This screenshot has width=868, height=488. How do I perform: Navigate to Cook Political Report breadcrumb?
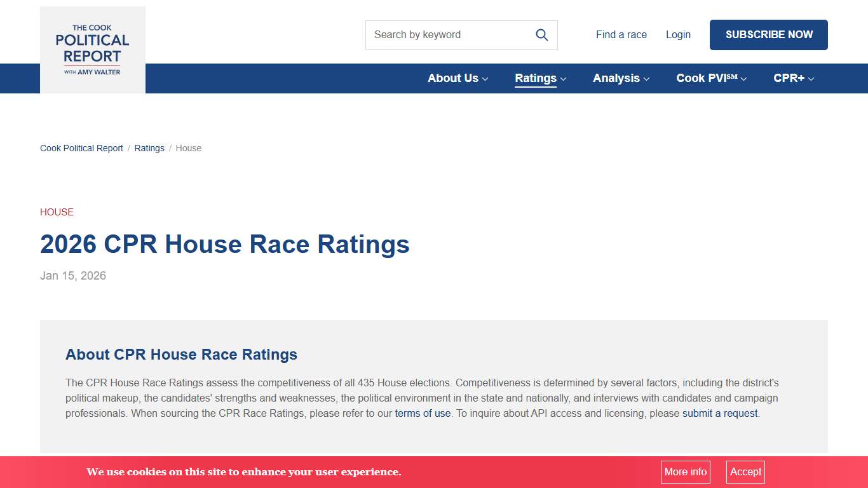tap(81, 148)
